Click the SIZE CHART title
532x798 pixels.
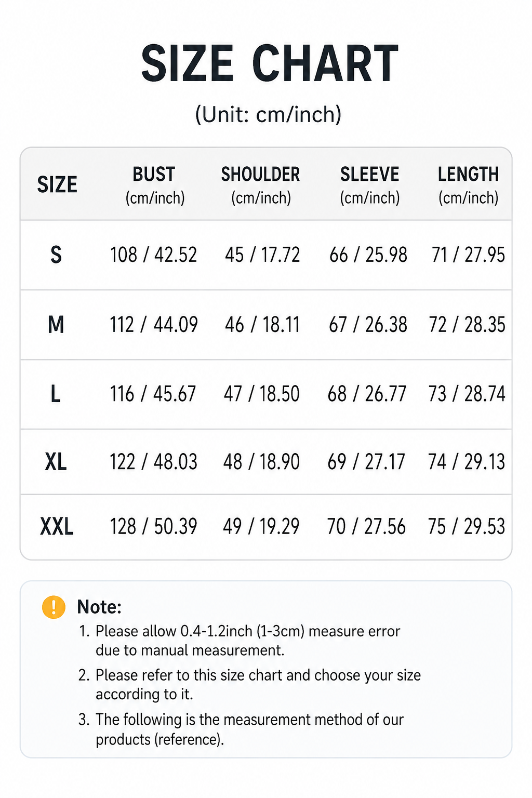(269, 63)
